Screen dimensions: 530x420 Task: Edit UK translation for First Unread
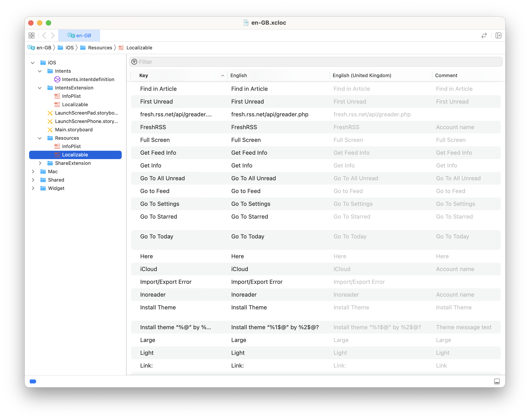[350, 102]
